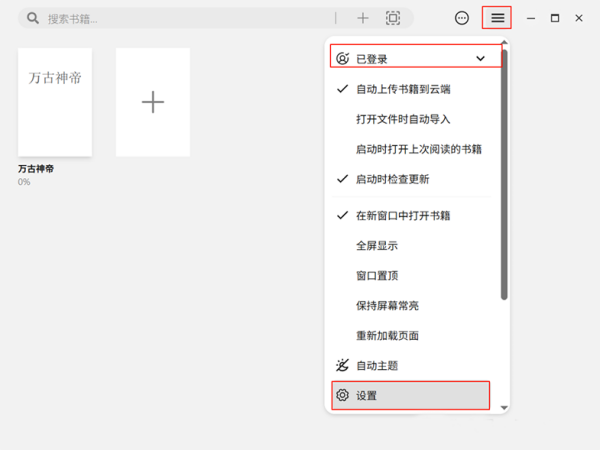Open 设置 menu entry

coord(410,395)
